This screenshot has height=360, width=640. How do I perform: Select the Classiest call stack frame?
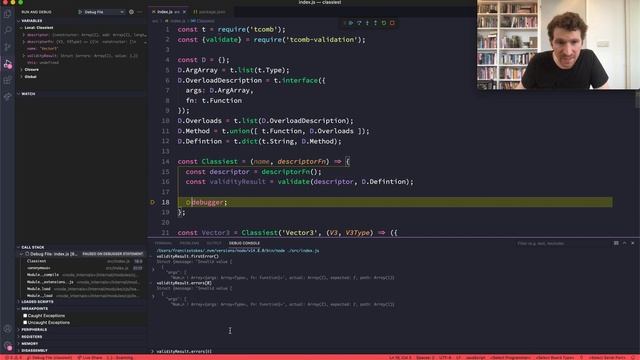point(82,261)
